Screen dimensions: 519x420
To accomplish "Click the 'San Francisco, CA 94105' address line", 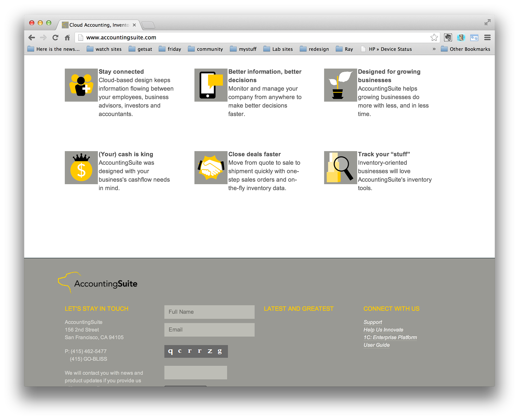I will point(94,337).
